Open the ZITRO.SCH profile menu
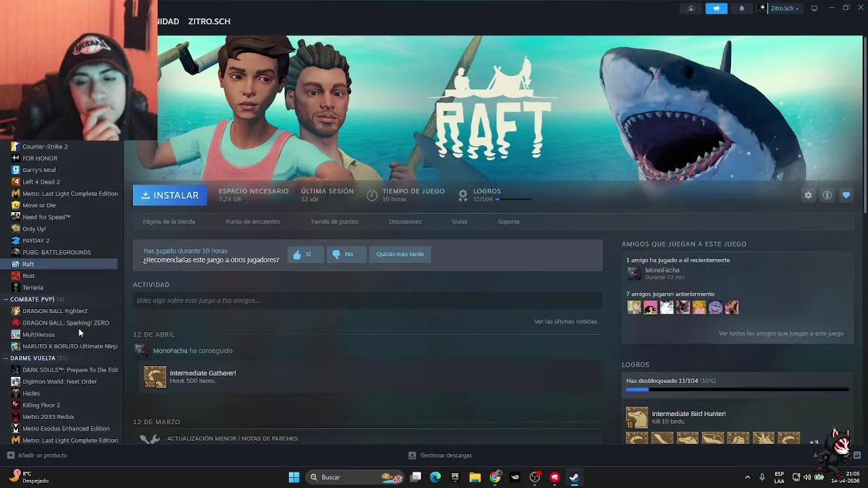 click(209, 22)
